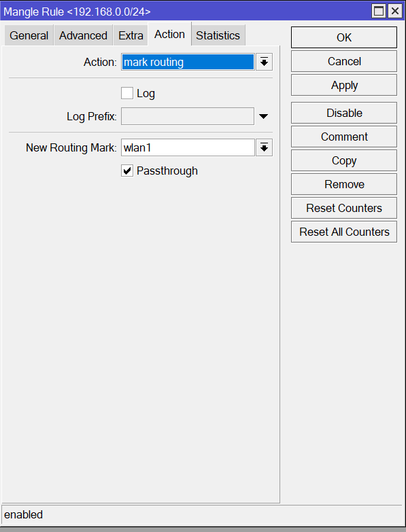
Task: Remove the mangle rule
Action: point(344,184)
